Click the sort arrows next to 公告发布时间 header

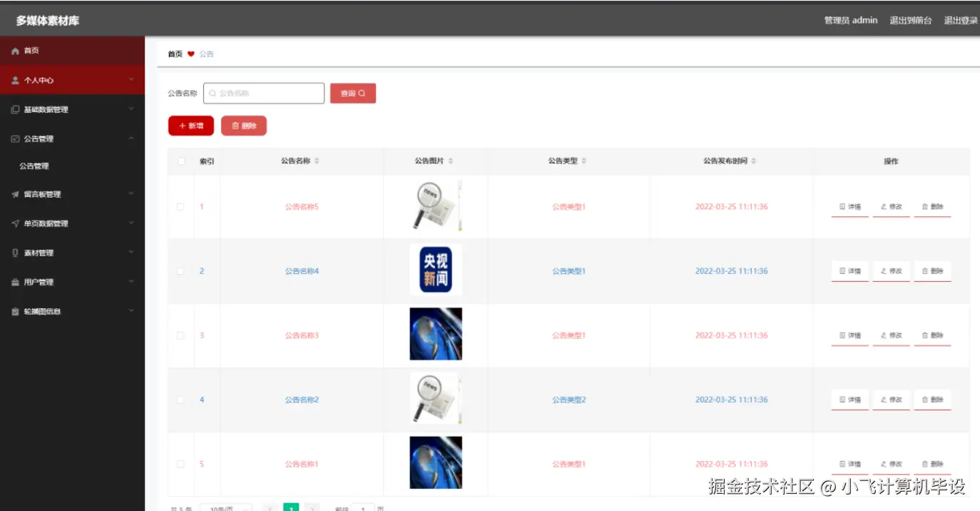pos(754,161)
